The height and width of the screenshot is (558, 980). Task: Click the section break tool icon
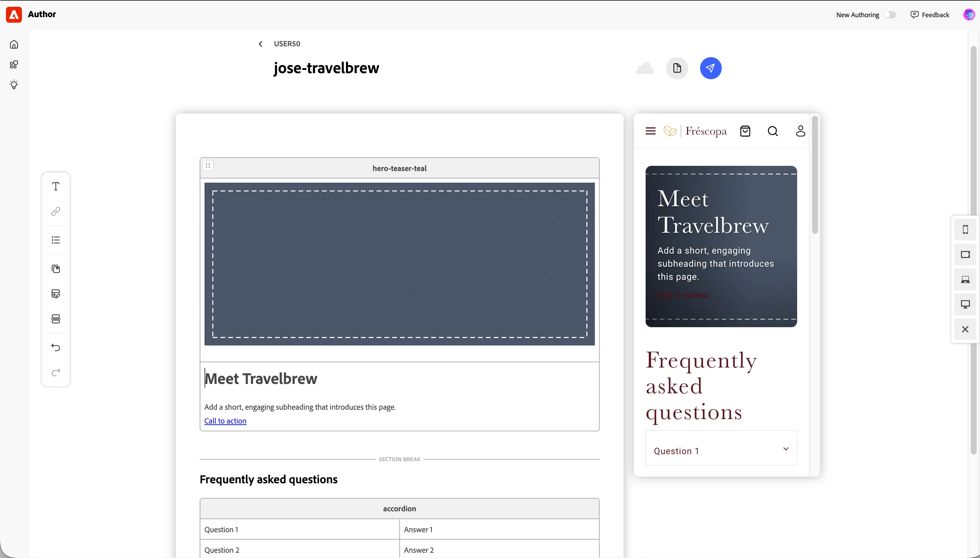(x=56, y=319)
